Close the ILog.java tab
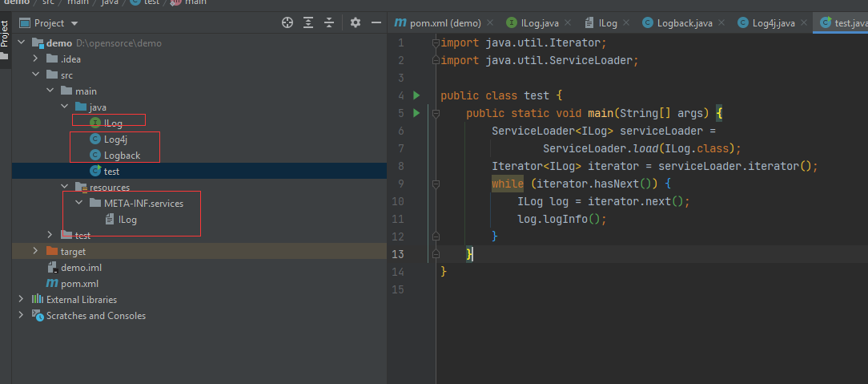 [569, 22]
